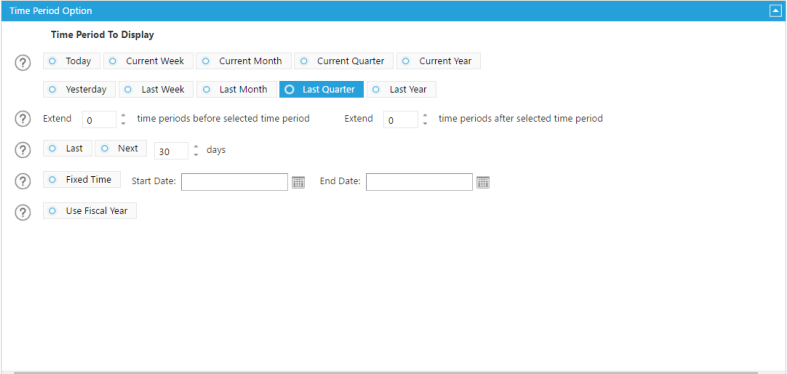Select the Today time period

[72, 61]
